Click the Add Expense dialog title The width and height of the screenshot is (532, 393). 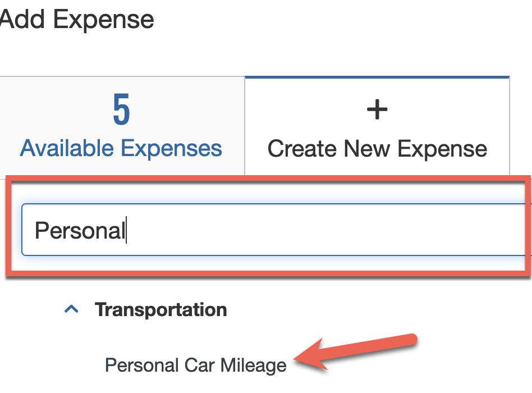coord(77,20)
